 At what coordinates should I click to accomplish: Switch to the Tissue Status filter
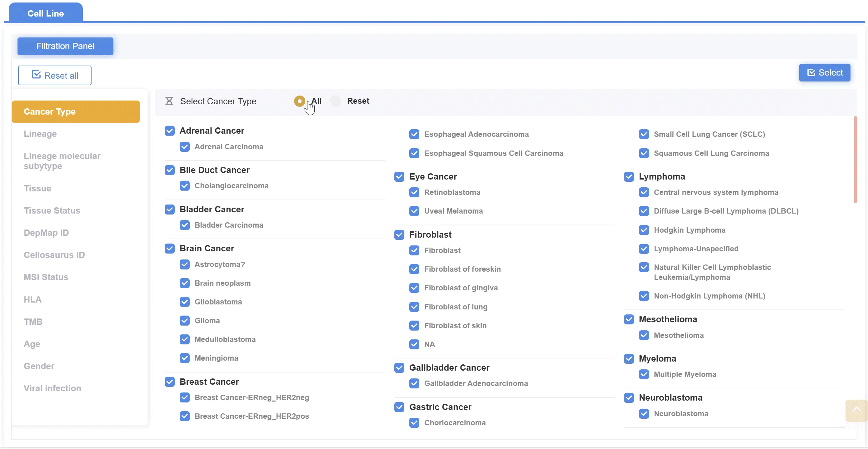click(x=52, y=210)
